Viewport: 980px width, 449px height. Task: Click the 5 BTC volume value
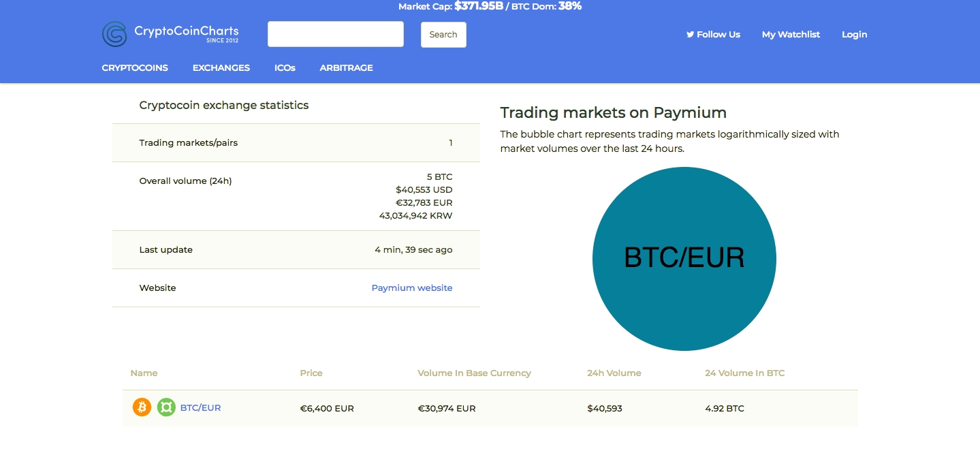(440, 176)
